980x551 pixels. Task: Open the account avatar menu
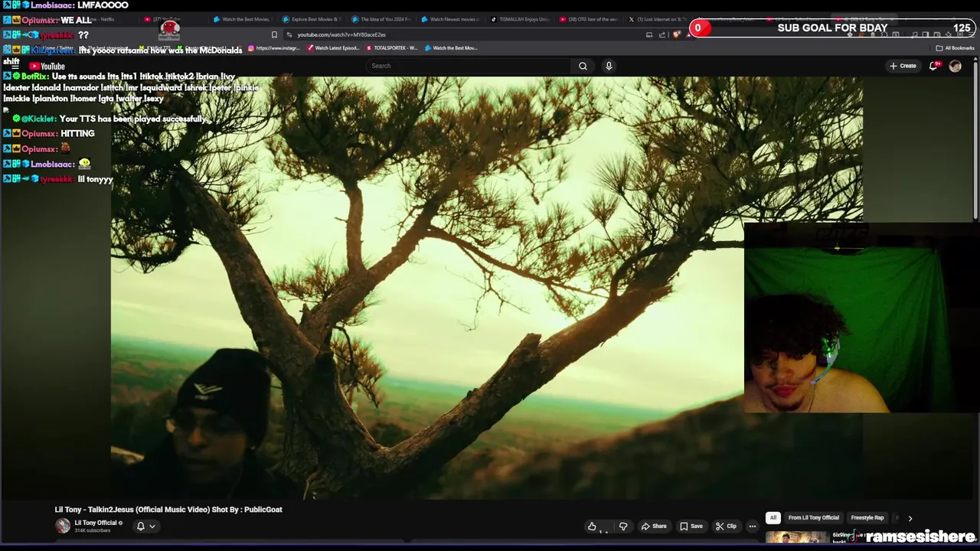point(955,66)
